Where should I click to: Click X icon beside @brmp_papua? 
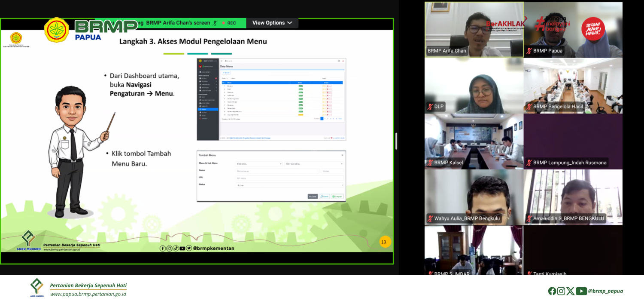tap(570, 291)
